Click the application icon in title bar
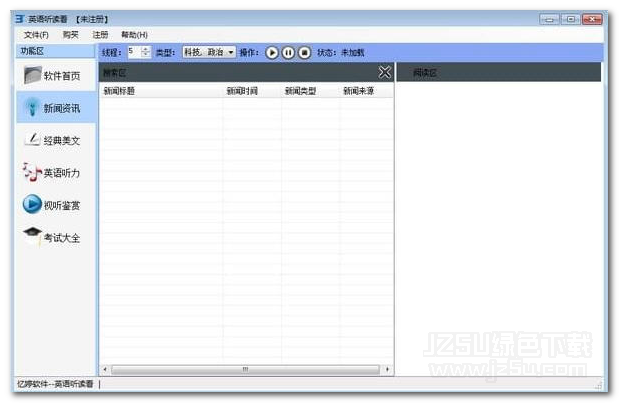 tap(20, 19)
